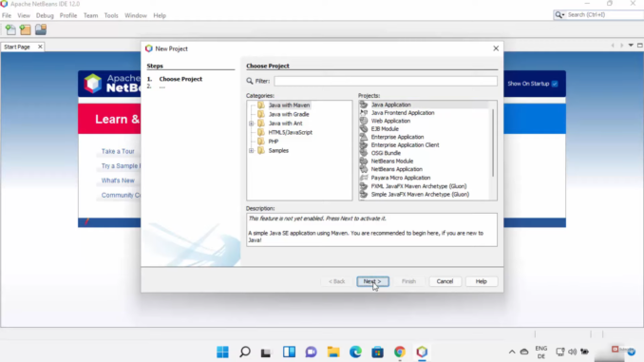Expand the Java with Ant category
Viewport: 644px width, 362px height.
click(252, 124)
